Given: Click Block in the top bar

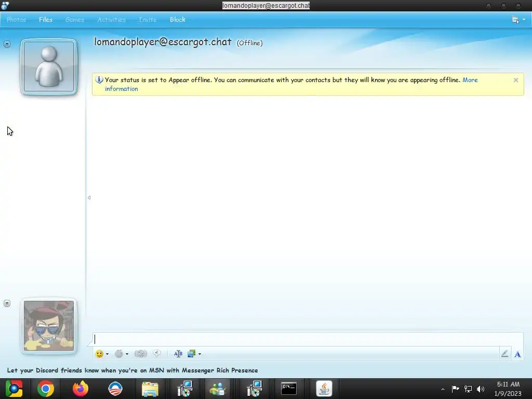Looking at the screenshot, I should (x=178, y=20).
